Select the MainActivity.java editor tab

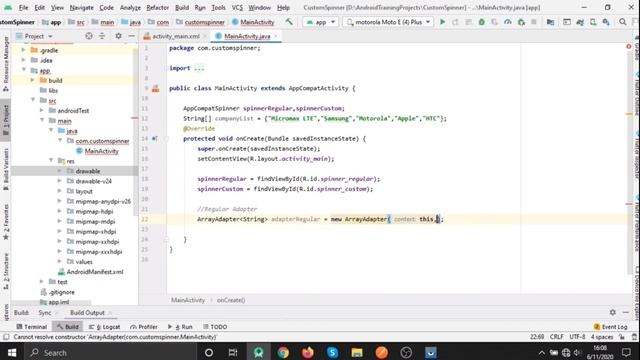(247, 36)
